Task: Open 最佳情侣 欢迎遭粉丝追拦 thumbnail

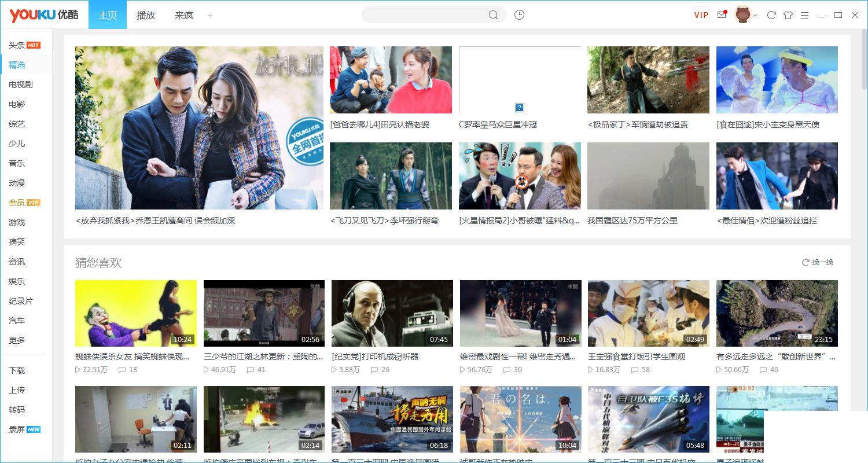Action: click(777, 176)
